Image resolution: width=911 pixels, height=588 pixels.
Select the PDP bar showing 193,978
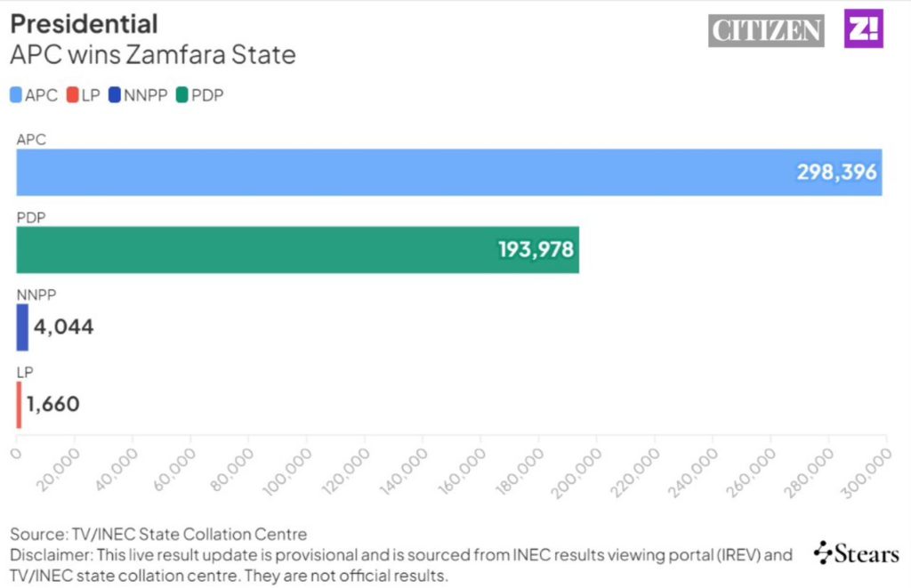tap(297, 250)
